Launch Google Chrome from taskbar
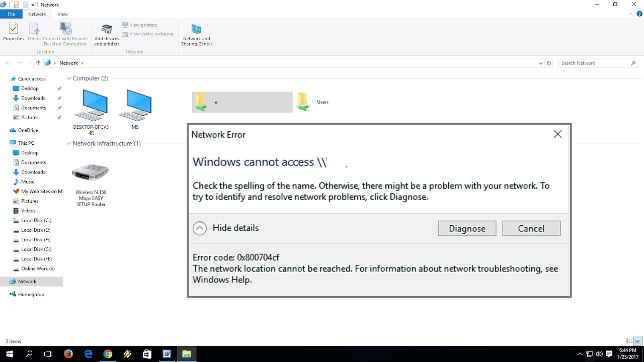The width and height of the screenshot is (644, 362). [x=108, y=354]
